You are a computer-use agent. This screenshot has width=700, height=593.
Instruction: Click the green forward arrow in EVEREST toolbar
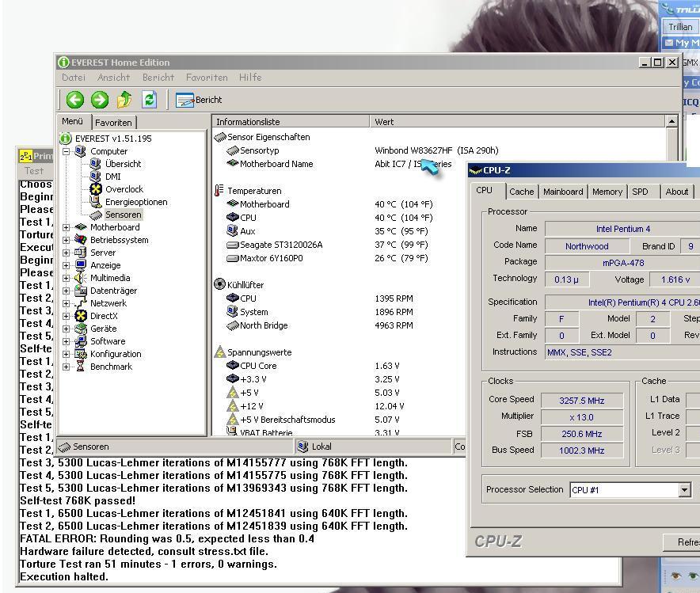pos(100,100)
